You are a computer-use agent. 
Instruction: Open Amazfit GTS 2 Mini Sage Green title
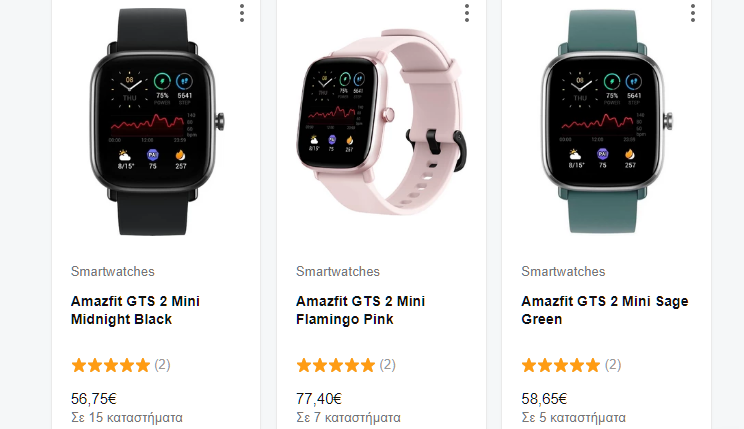(604, 310)
